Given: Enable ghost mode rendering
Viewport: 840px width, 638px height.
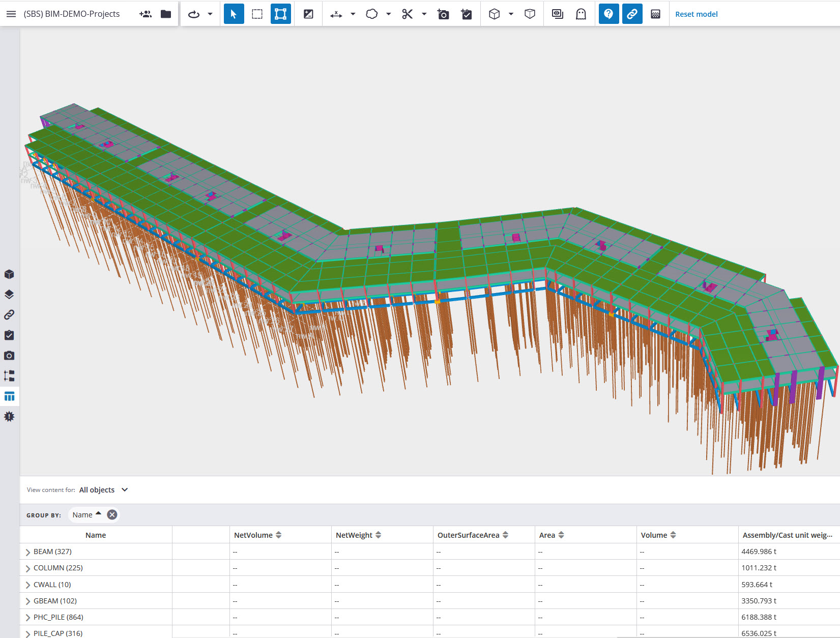Looking at the screenshot, I should click(581, 14).
